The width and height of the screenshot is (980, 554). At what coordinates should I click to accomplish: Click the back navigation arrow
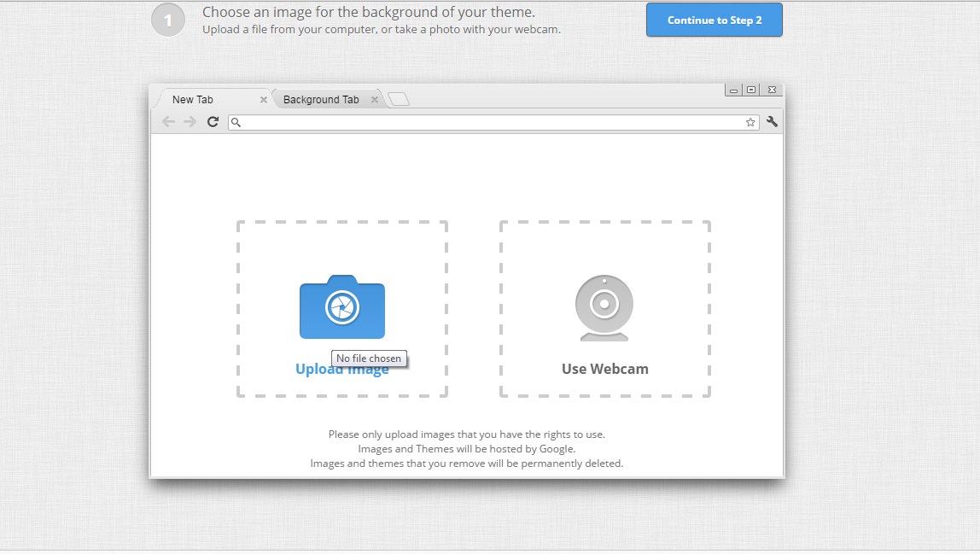pos(168,121)
